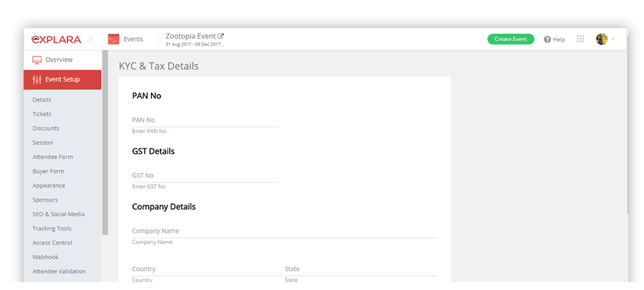This screenshot has width=644, height=290.
Task: Focus the PAN No input field
Action: [205, 120]
